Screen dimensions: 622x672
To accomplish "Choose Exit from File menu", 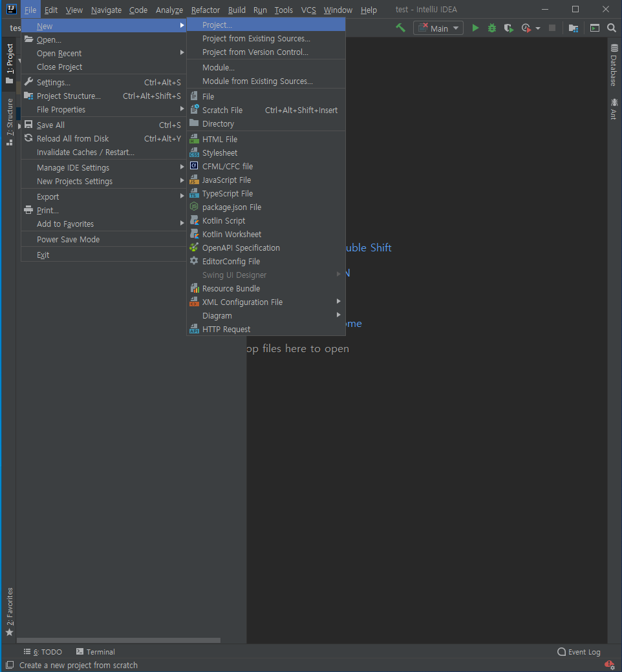I will 104,255.
